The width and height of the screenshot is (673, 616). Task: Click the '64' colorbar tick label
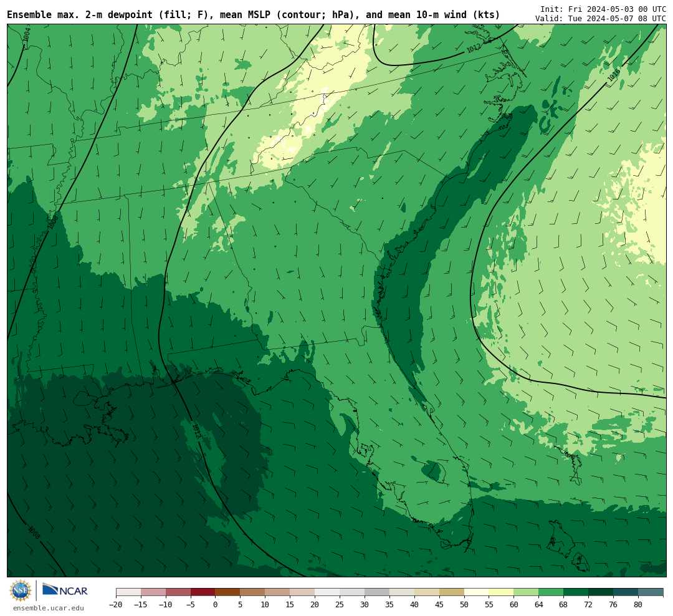pyautogui.click(x=539, y=605)
